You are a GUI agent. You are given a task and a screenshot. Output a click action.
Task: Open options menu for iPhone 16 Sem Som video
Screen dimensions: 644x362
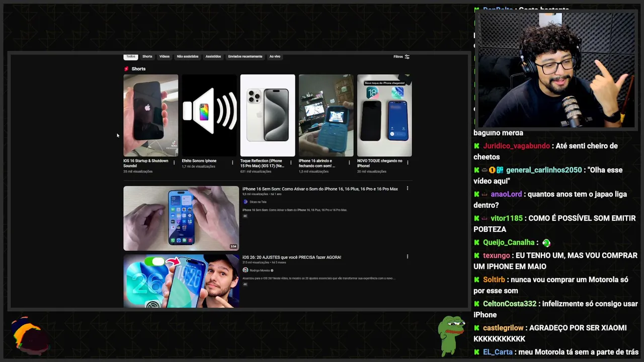pyautogui.click(x=408, y=189)
